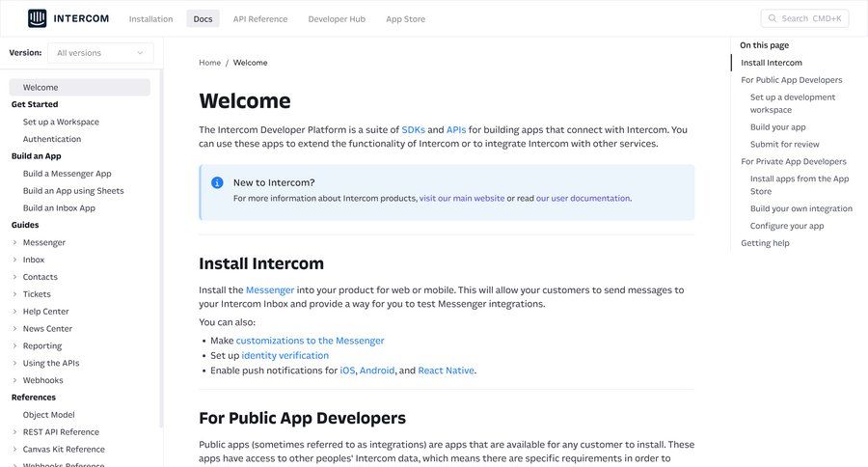
Task: Open Authentication in sidebar
Action: 52,139
